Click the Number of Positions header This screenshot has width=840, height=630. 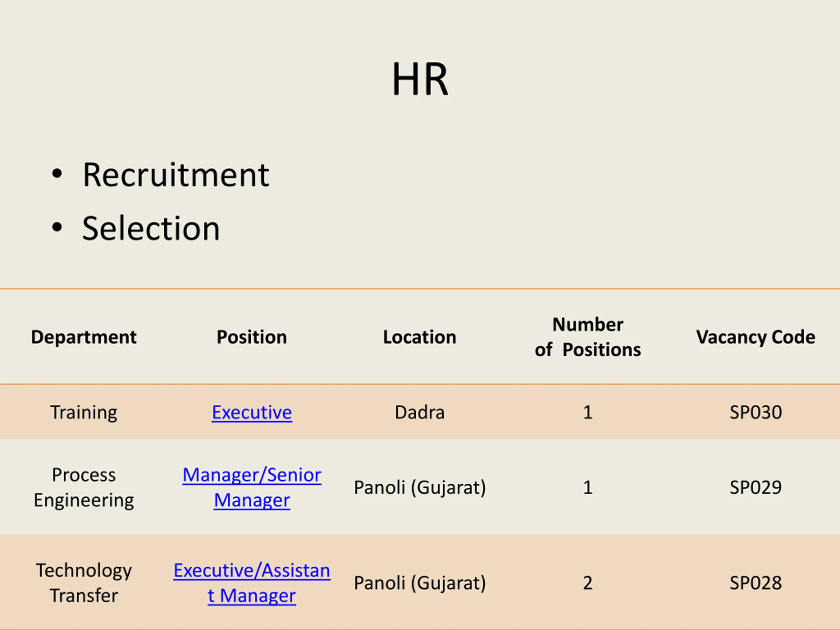tap(588, 337)
